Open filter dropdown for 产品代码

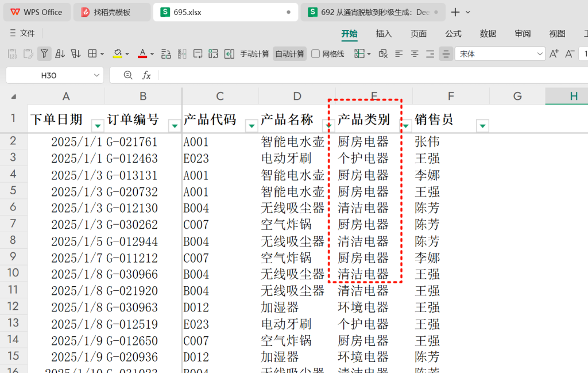coord(252,125)
